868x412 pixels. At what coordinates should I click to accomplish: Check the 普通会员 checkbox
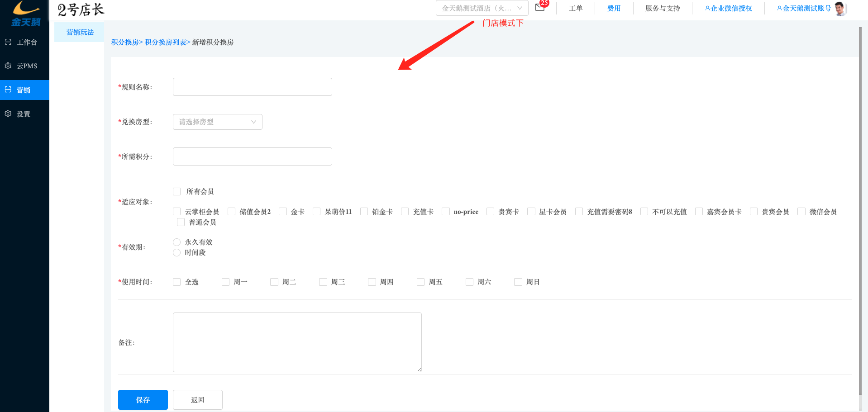tap(181, 222)
